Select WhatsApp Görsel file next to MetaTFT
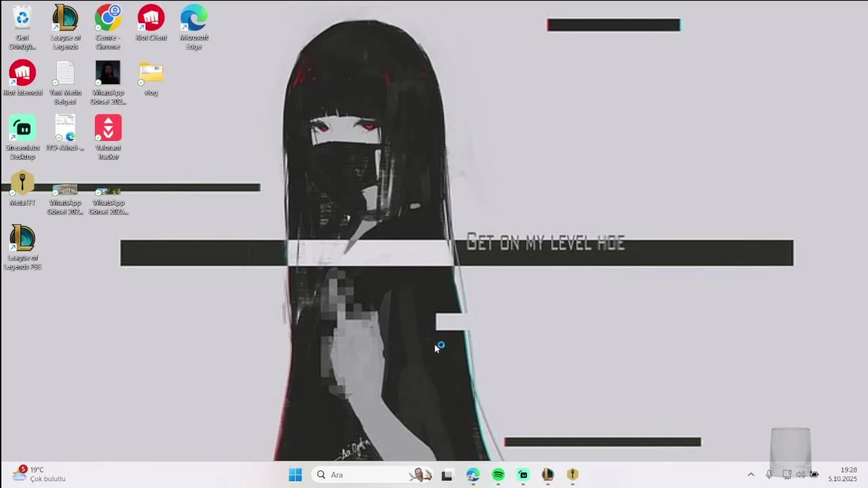 65,201
